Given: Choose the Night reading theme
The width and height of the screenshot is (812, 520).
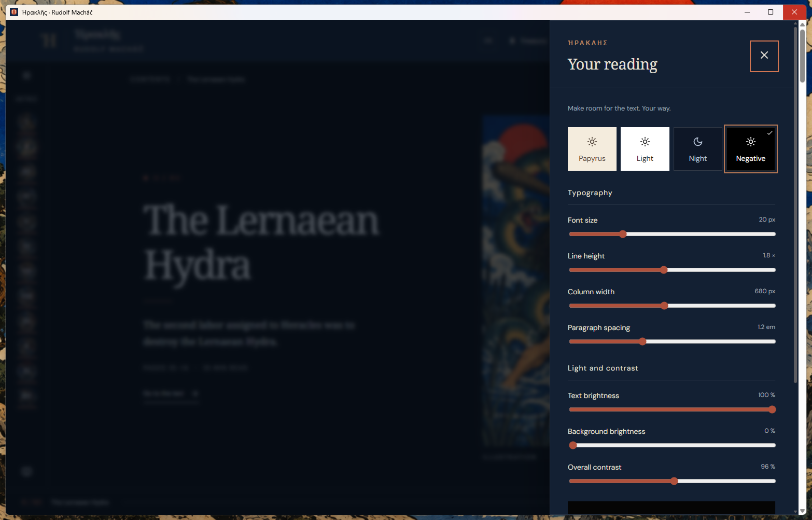Looking at the screenshot, I should click(x=698, y=149).
